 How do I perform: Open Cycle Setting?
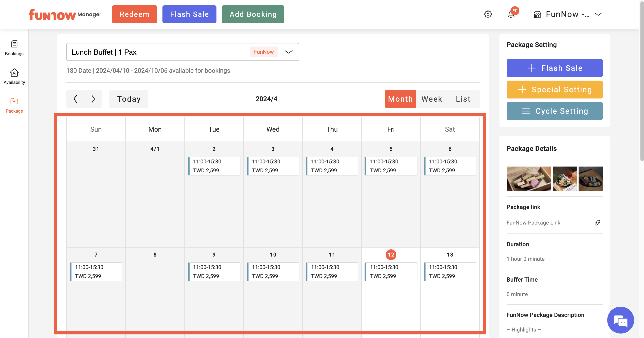[x=555, y=111]
